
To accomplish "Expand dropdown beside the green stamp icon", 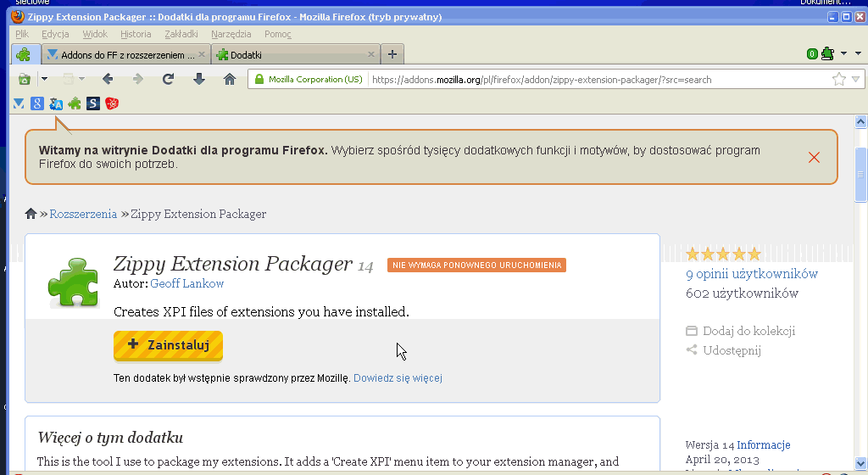I will (843, 53).
